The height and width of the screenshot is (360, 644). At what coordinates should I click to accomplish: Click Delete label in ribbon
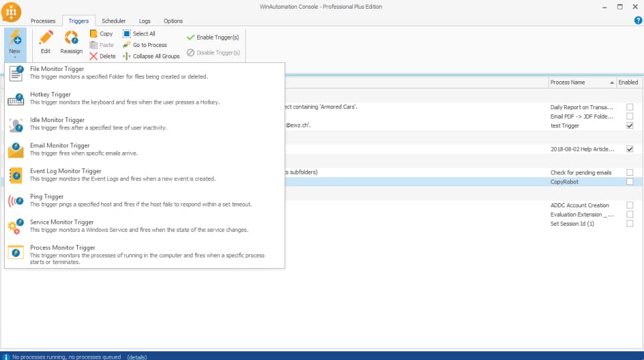click(x=107, y=56)
